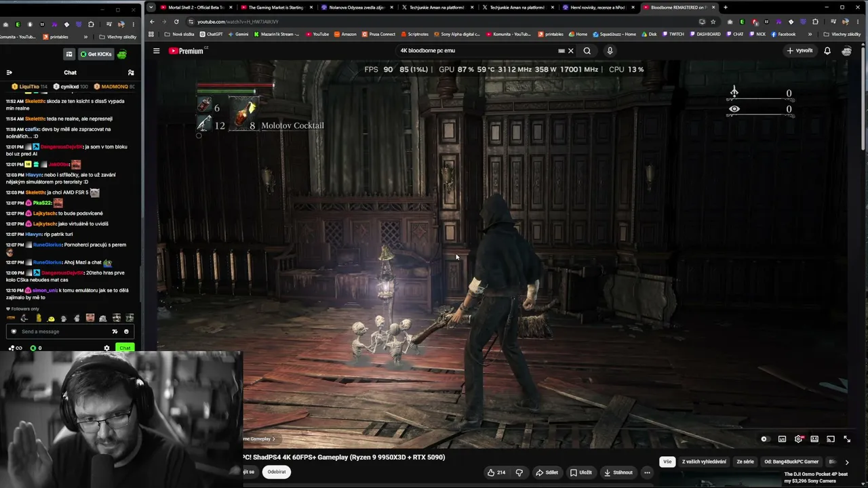Clear the YouTube search text
The image size is (868, 488).
(570, 51)
